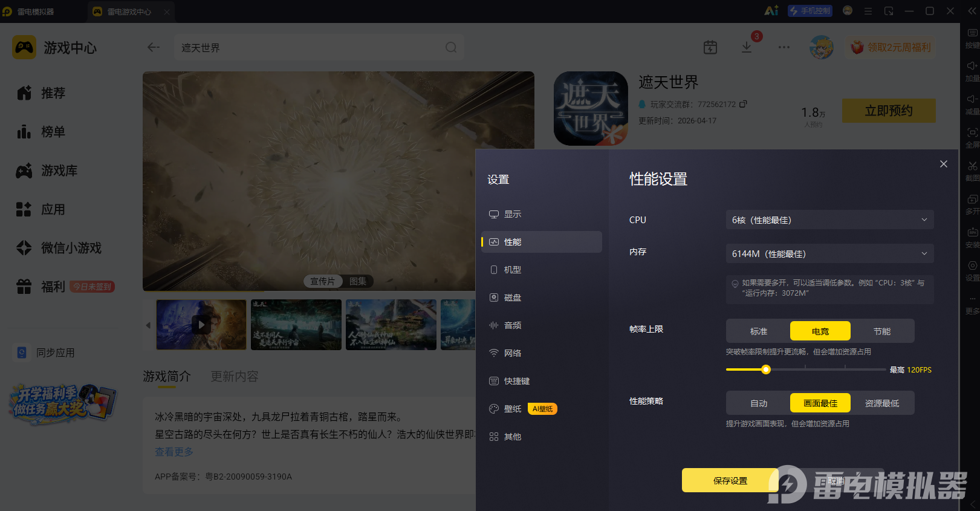980x511 pixels.
Task: Open the three-dot more options in header
Action: coord(784,47)
